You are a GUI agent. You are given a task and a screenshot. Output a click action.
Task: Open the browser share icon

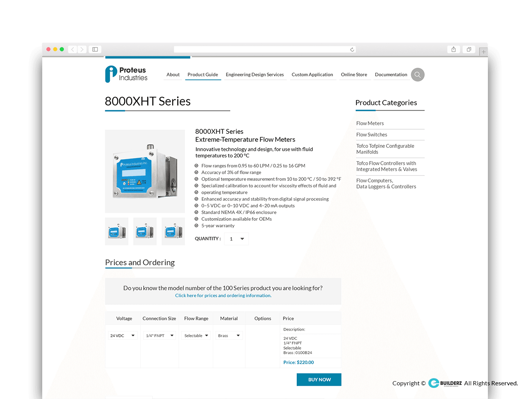453,49
